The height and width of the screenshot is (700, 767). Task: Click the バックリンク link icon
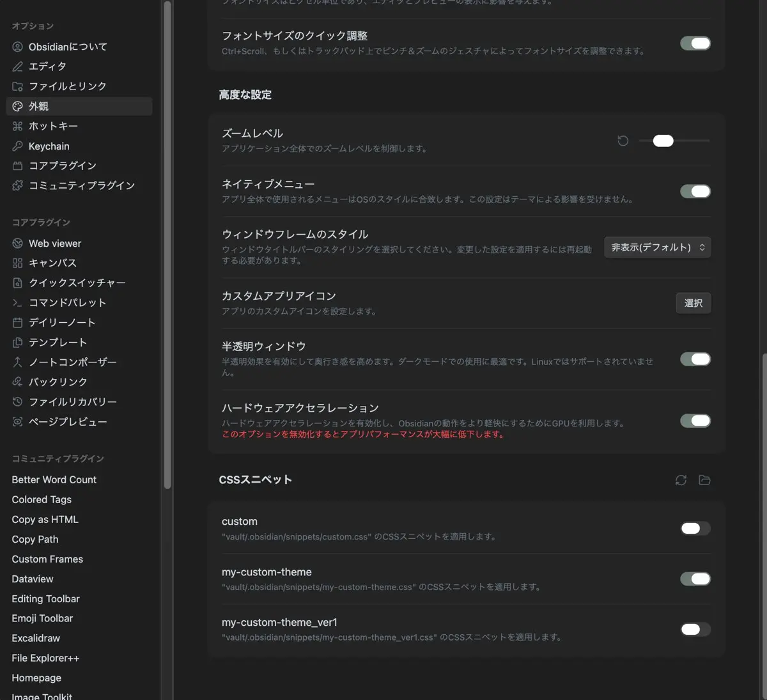pos(17,382)
